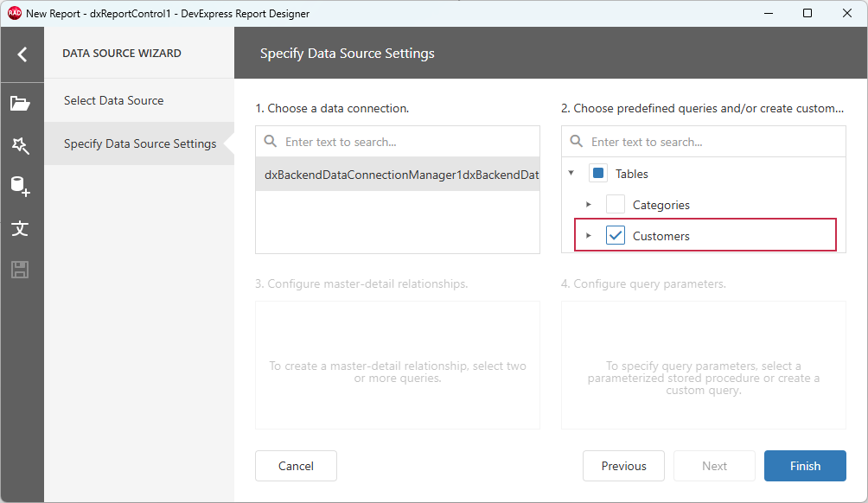
Task: Click the add data source icon
Action: point(21,187)
